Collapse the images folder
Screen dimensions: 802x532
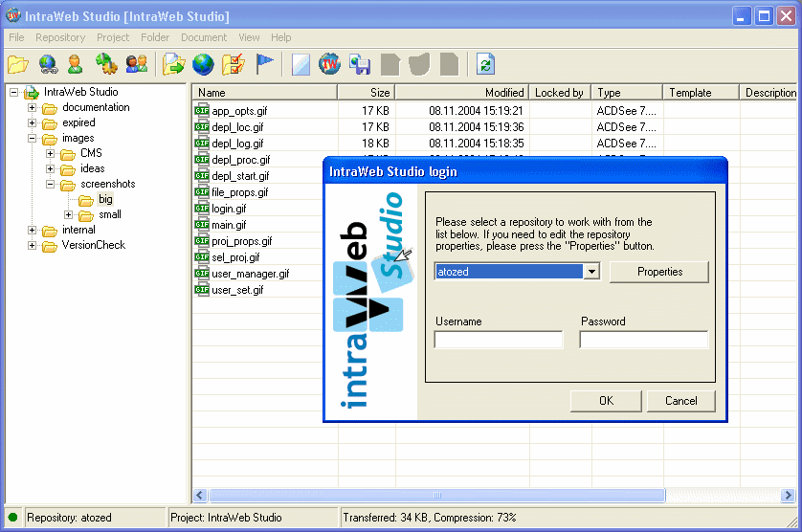(x=33, y=138)
